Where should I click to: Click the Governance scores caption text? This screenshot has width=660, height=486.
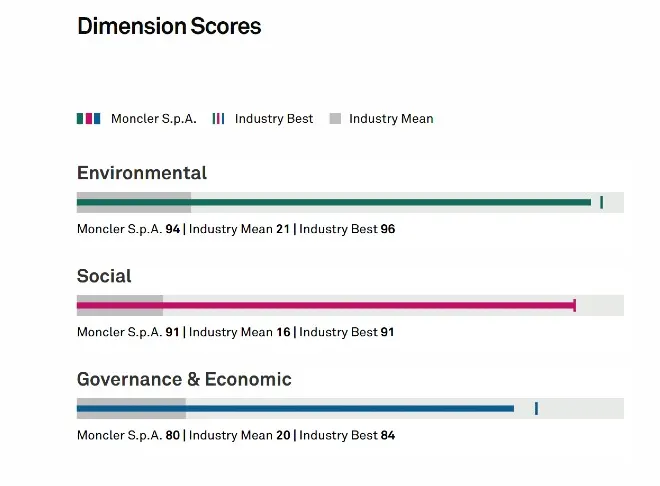pos(236,435)
